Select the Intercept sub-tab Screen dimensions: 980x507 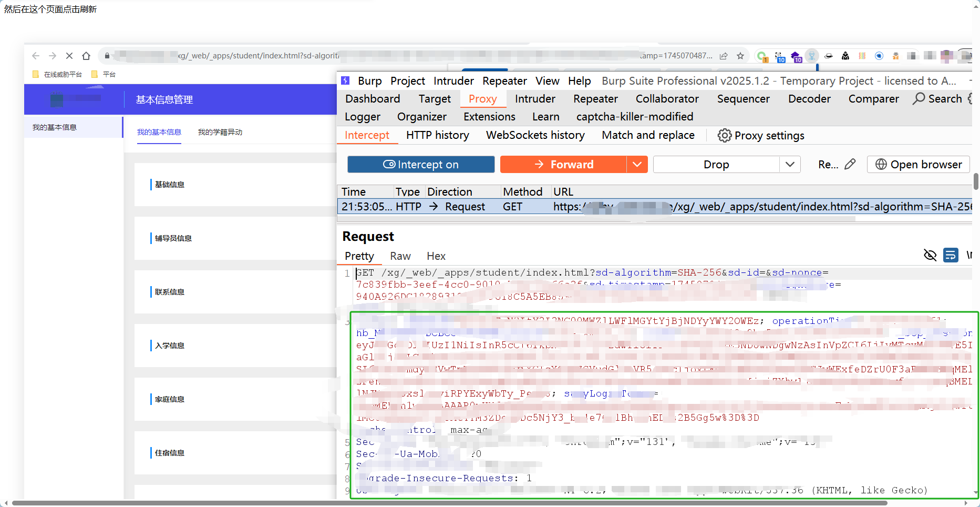367,135
